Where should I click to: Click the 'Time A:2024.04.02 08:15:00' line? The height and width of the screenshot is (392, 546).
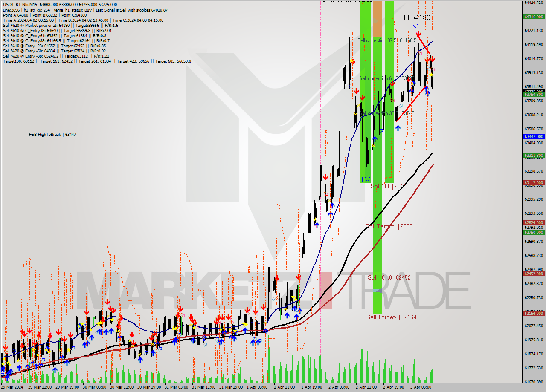pyautogui.click(x=83, y=20)
